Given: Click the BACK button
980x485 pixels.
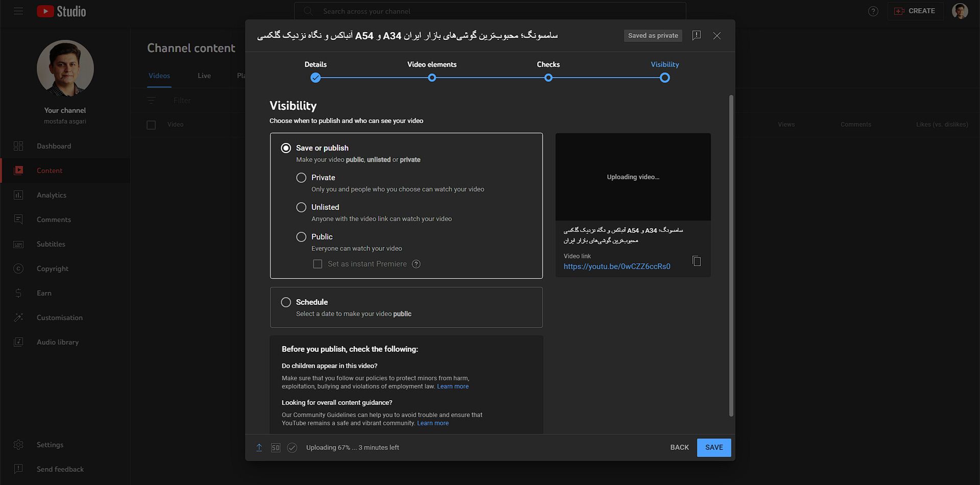Looking at the screenshot, I should 679,447.
